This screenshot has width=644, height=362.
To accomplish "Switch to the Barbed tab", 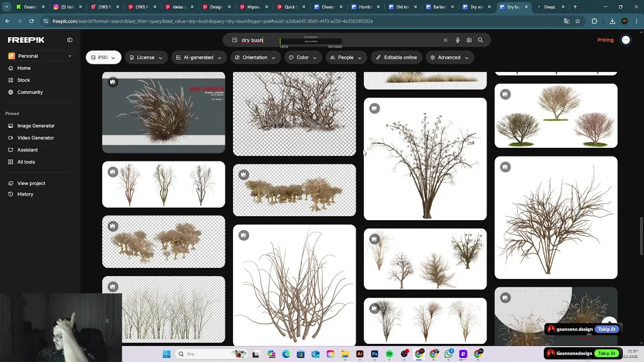I will click(439, 7).
